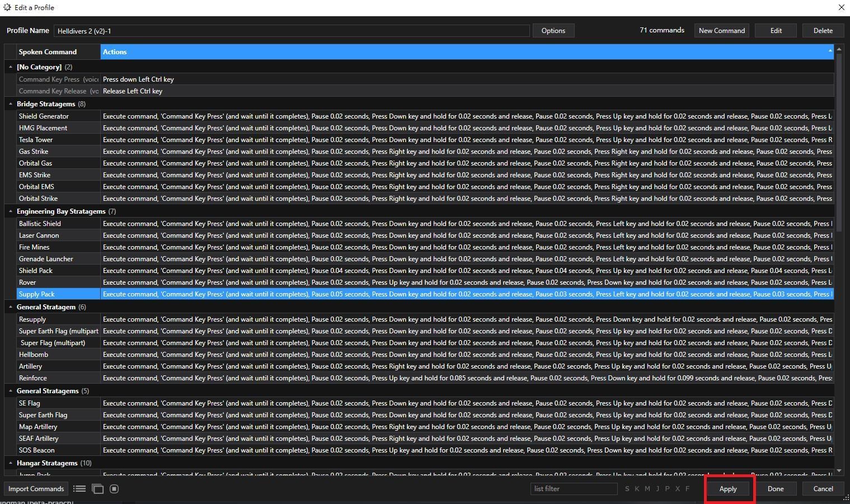
Task: Collapse the Hangar Stratagems category
Action: (x=11, y=463)
